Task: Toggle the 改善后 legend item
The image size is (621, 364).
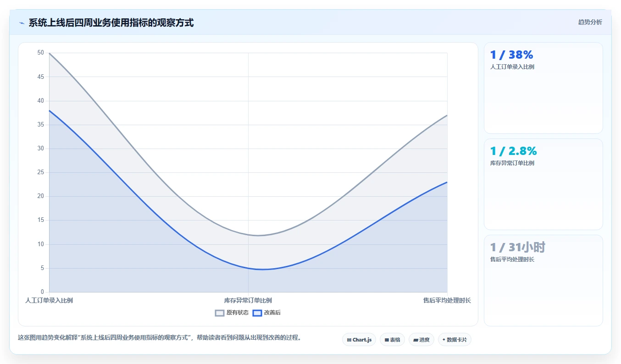Action: pyautogui.click(x=266, y=313)
